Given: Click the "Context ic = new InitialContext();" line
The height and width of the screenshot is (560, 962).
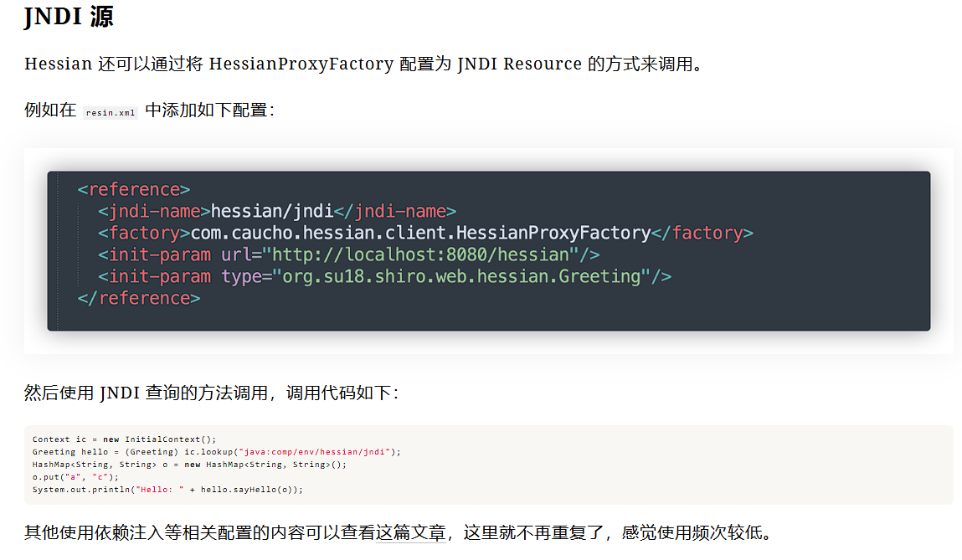Looking at the screenshot, I should 124,439.
